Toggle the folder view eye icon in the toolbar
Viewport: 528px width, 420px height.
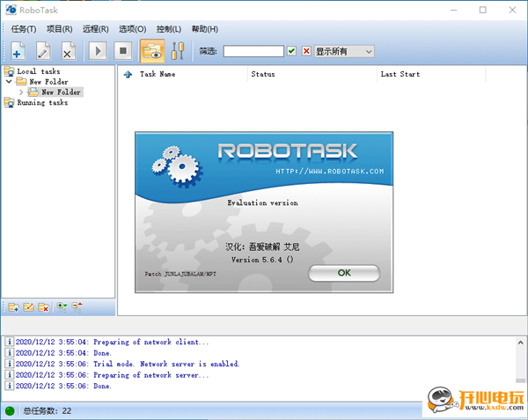click(x=152, y=51)
